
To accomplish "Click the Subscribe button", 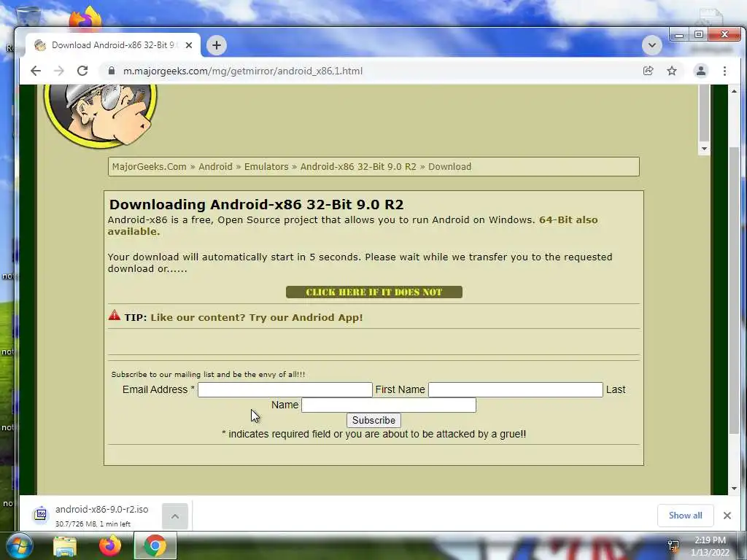I will click(x=374, y=421).
